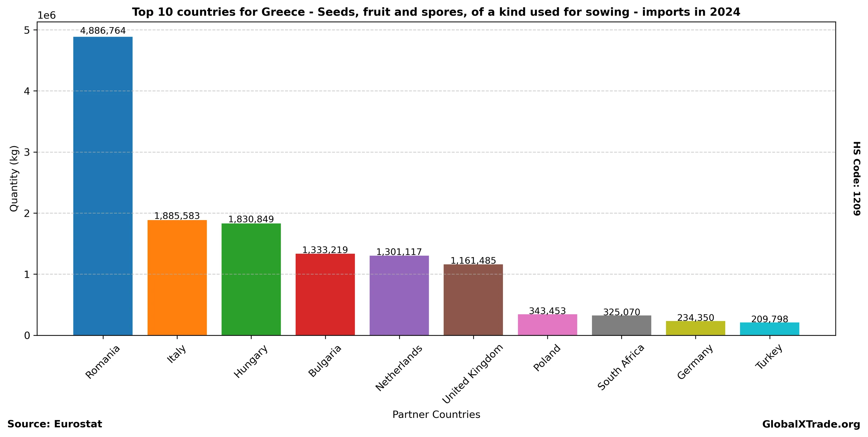Select the gray South Africa bar

[x=621, y=325]
